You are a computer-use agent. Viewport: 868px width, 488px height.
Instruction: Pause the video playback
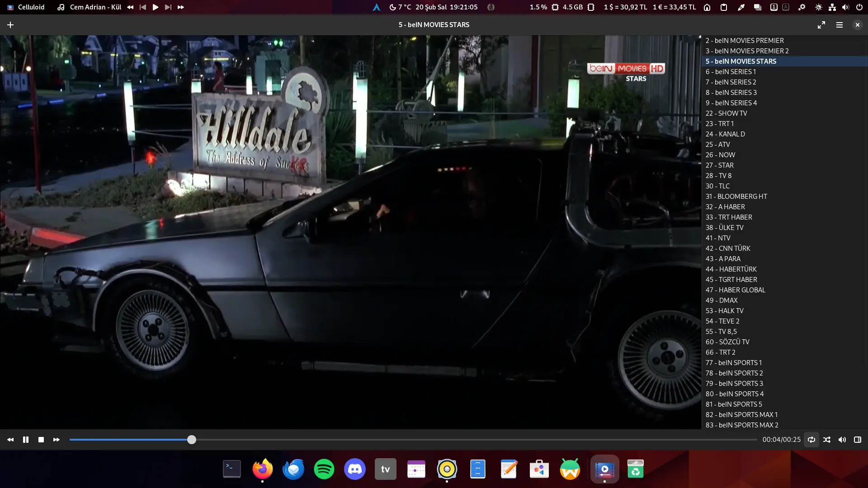[x=26, y=440]
